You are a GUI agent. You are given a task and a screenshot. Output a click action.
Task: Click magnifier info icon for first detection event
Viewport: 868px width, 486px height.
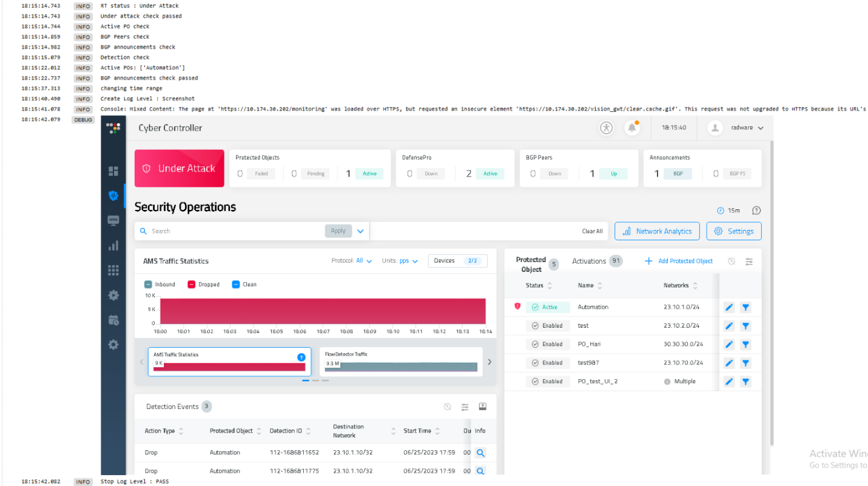480,453
